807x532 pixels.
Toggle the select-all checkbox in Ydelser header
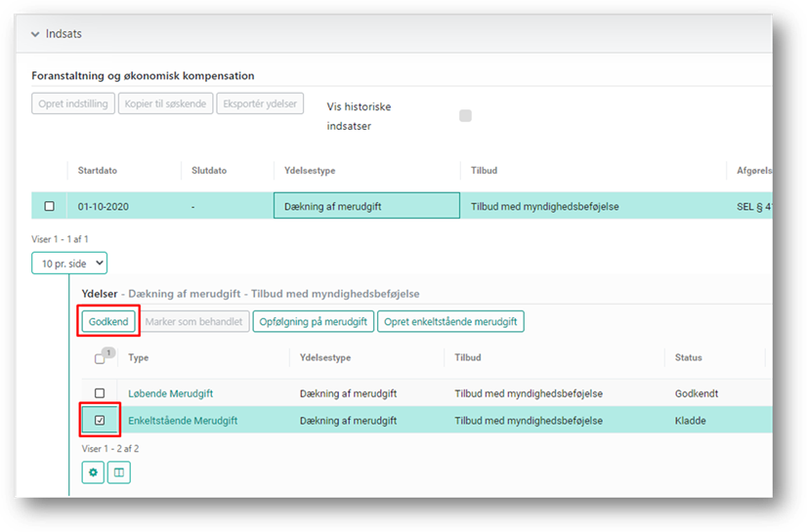click(x=100, y=358)
